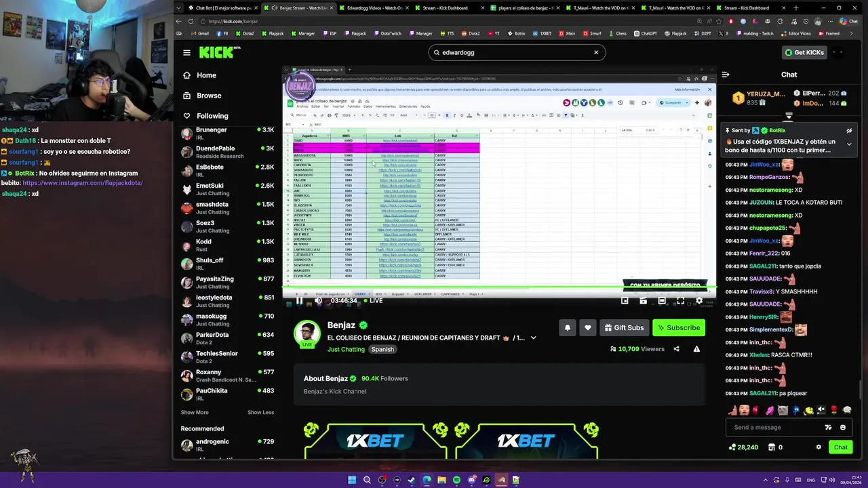868x488 pixels.
Task: Subscribe to Benjaz channel
Action: pos(678,327)
